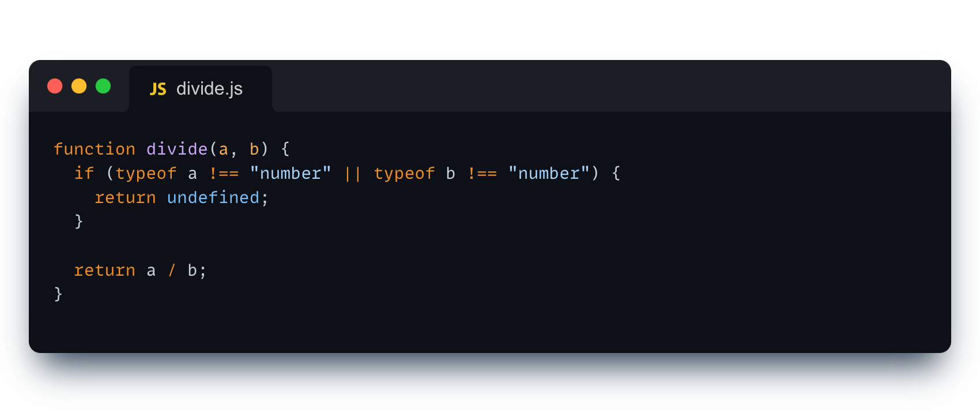Select the divide.js tab label
Screen dimensions: 980x413
point(209,89)
